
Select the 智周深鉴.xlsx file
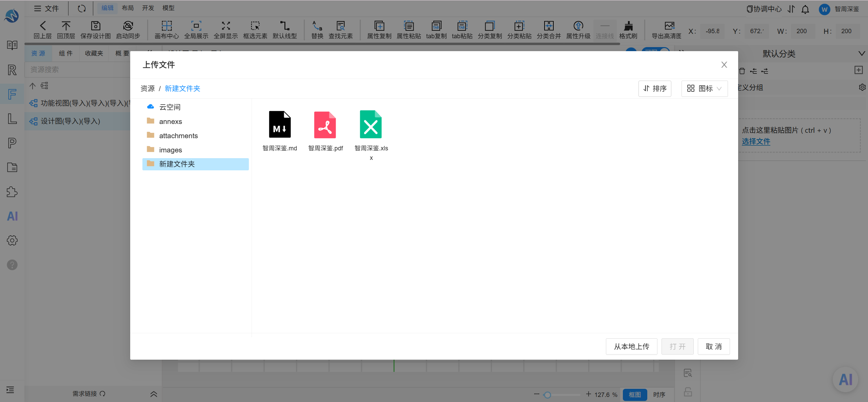pyautogui.click(x=371, y=135)
